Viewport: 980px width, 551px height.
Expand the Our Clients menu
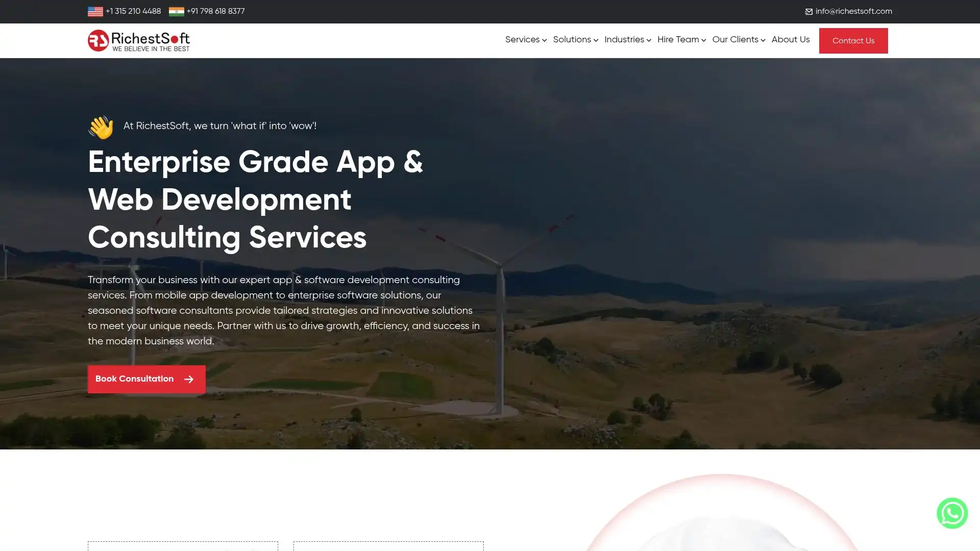coord(738,40)
